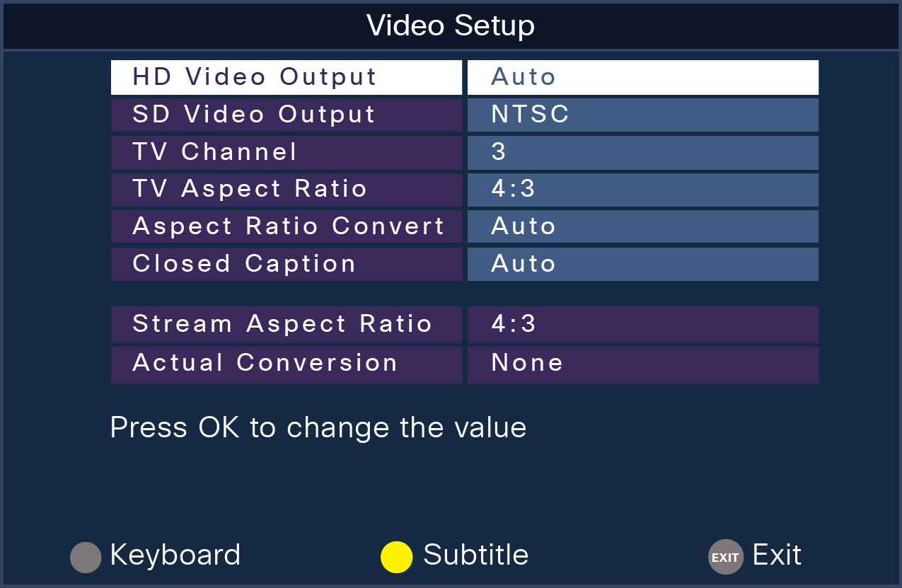Screen dimensions: 902x588
Task: Select the HD Video Output row
Action: tap(286, 76)
